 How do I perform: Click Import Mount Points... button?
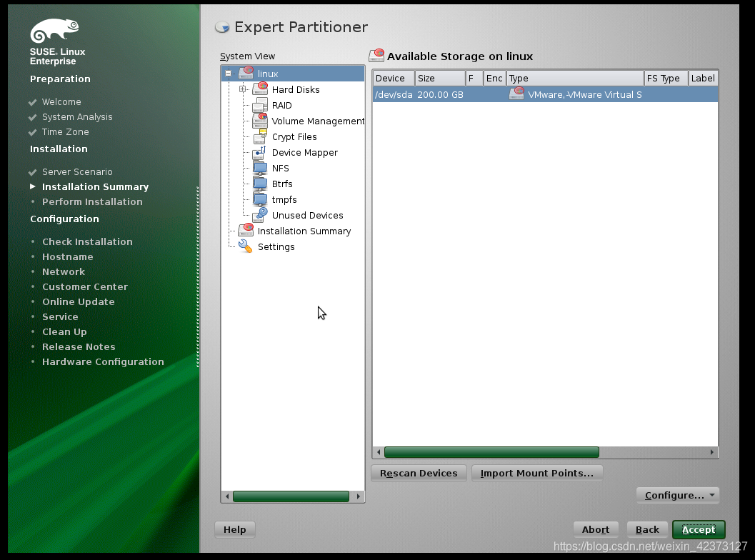coord(537,474)
